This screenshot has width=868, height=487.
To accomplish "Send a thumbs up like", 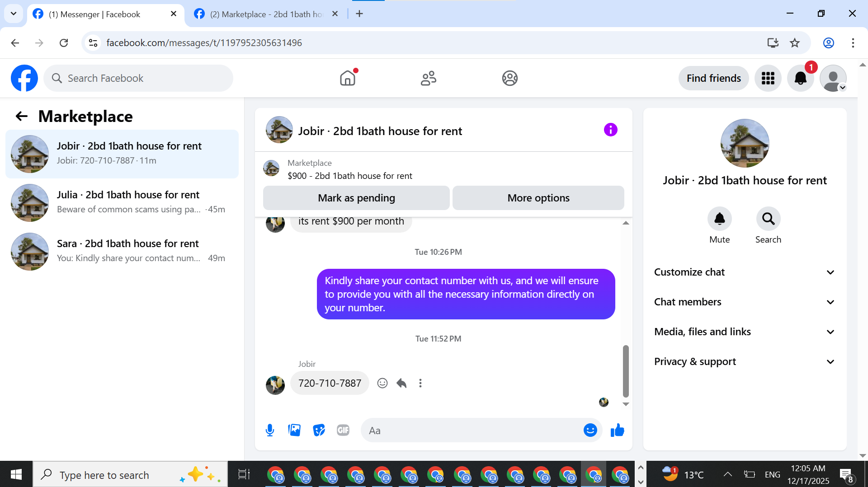I will tap(617, 431).
